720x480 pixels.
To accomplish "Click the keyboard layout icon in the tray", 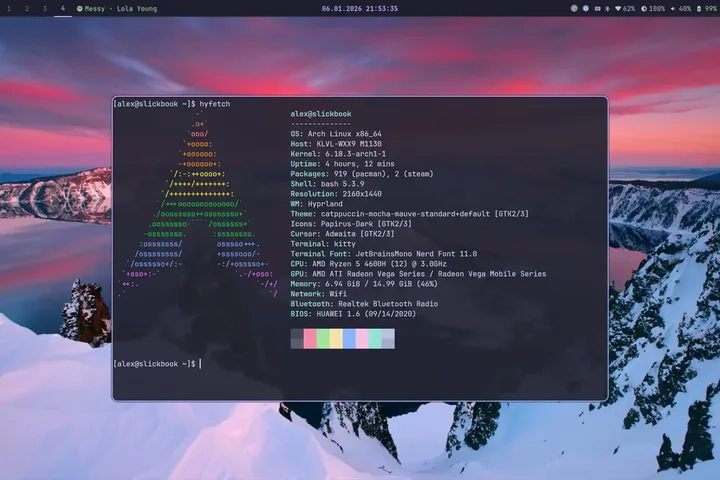I will tap(597, 8).
